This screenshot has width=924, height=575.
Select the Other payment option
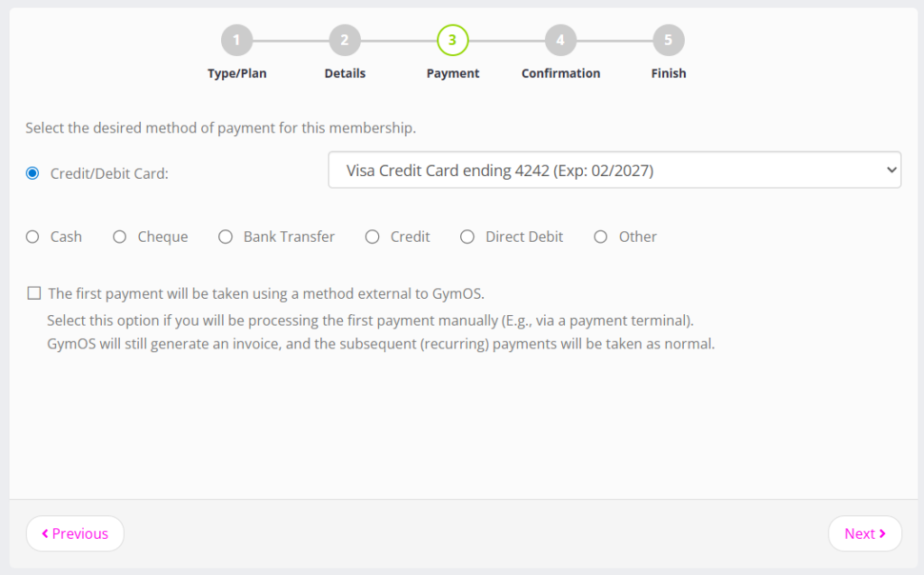click(x=601, y=236)
